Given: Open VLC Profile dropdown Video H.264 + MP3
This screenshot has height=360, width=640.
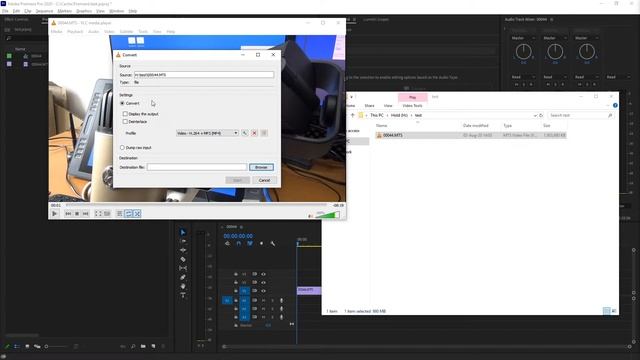Looking at the screenshot, I should pyautogui.click(x=207, y=133).
